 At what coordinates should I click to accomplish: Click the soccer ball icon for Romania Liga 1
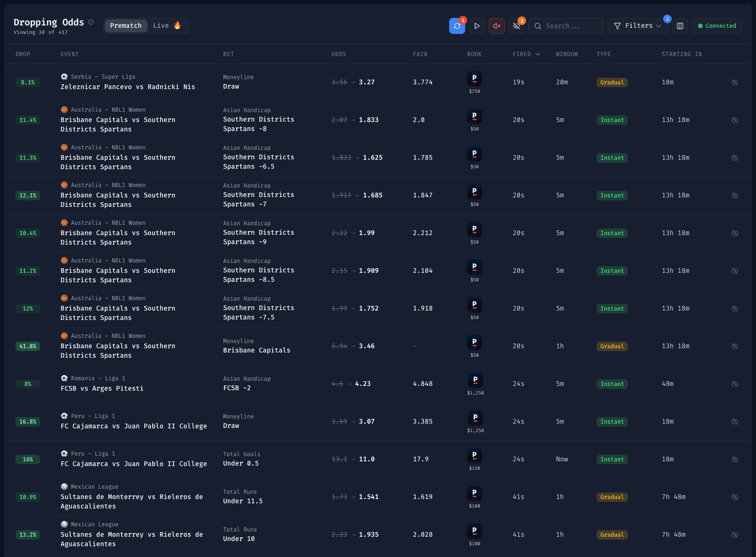coord(64,378)
